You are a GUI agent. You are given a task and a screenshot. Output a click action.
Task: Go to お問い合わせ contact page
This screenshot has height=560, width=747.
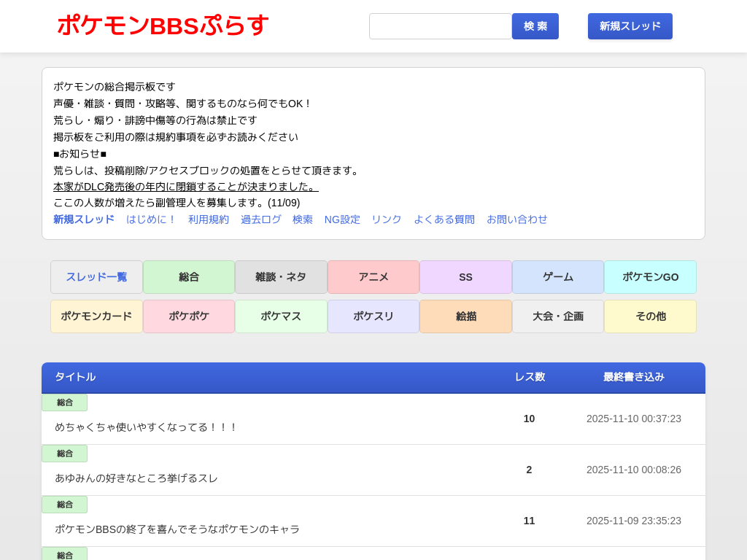[516, 219]
